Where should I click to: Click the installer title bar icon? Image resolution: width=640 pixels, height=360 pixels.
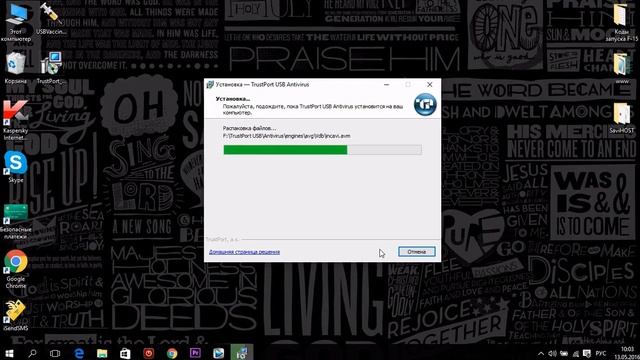(x=210, y=84)
